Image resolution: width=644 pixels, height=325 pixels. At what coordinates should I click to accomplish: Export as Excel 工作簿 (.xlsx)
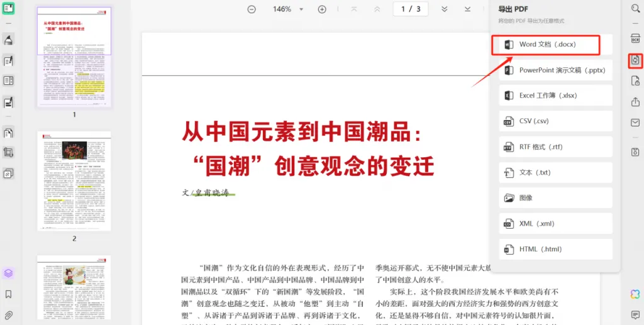click(x=555, y=96)
